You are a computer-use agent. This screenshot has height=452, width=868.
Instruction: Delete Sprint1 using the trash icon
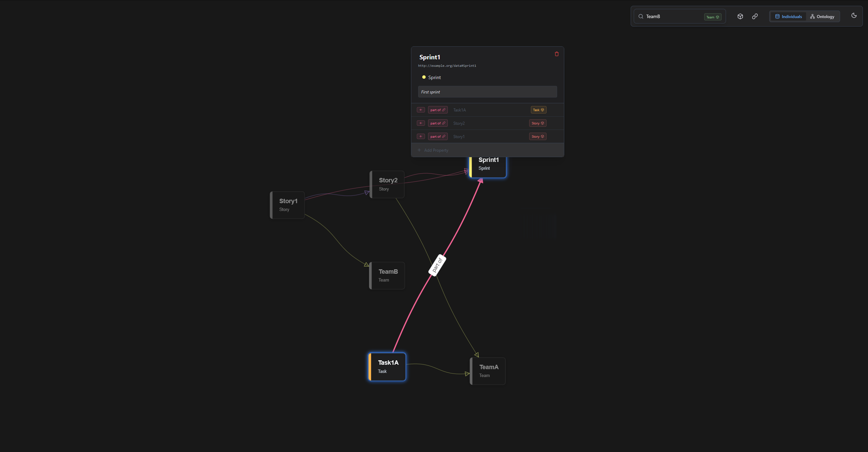(x=556, y=54)
